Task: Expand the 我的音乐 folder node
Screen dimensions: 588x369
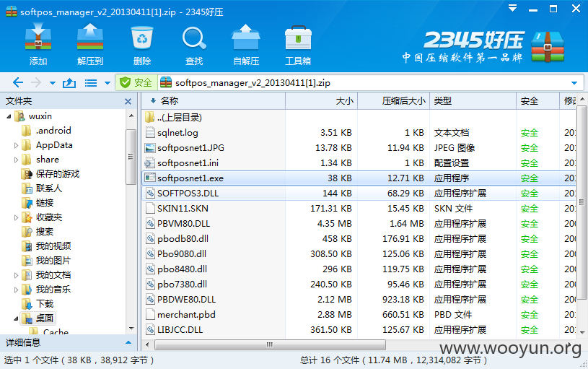Action: click(x=16, y=290)
